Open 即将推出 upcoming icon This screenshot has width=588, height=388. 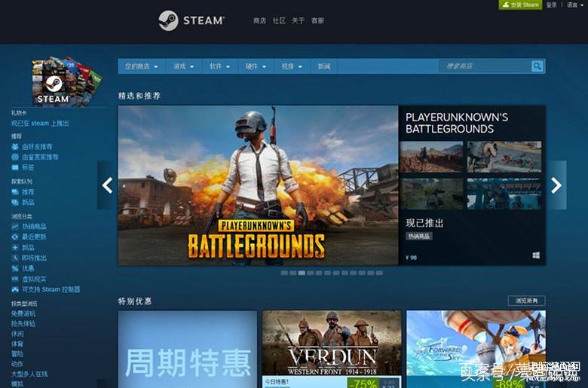coord(15,258)
